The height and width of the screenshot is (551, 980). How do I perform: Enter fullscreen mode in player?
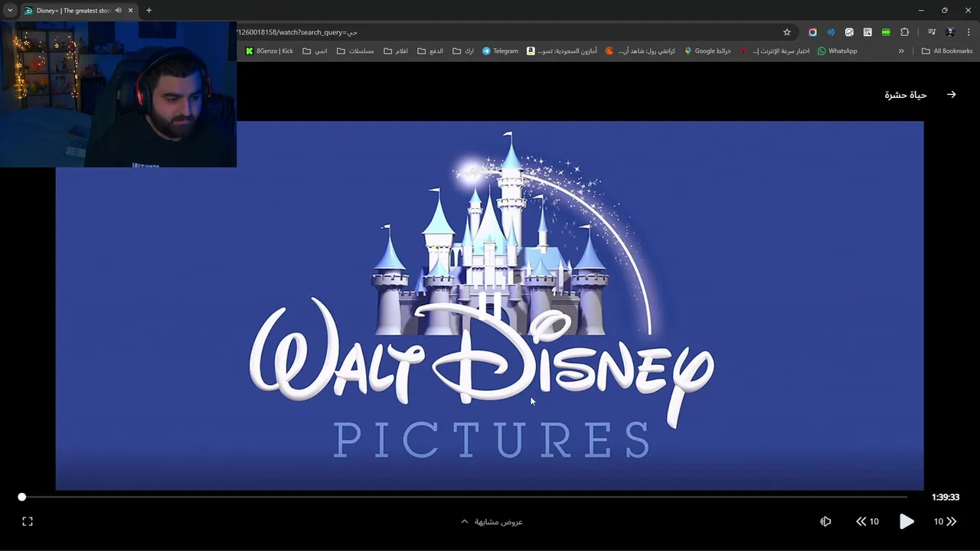28,521
